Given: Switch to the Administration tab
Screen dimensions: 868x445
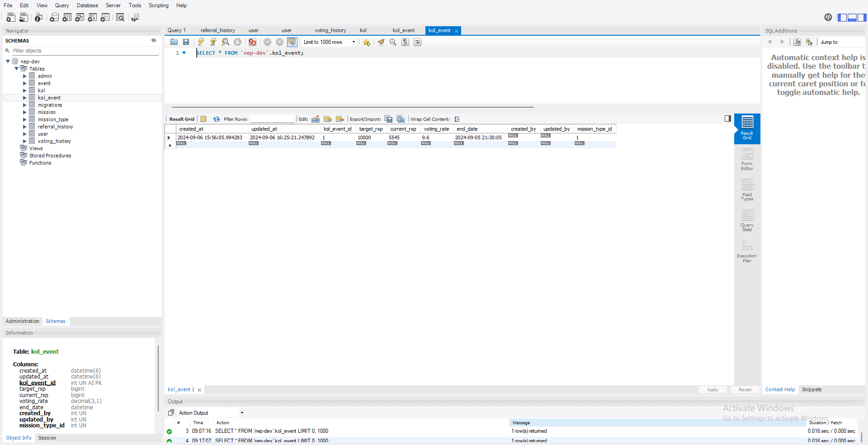Looking at the screenshot, I should (23, 321).
